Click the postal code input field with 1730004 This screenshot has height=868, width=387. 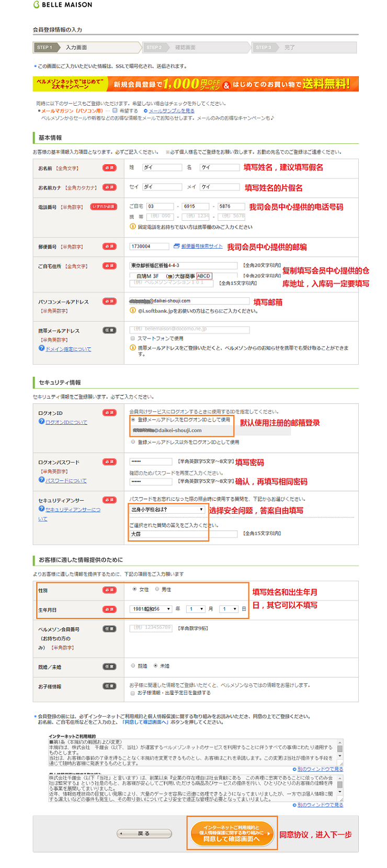tap(149, 246)
